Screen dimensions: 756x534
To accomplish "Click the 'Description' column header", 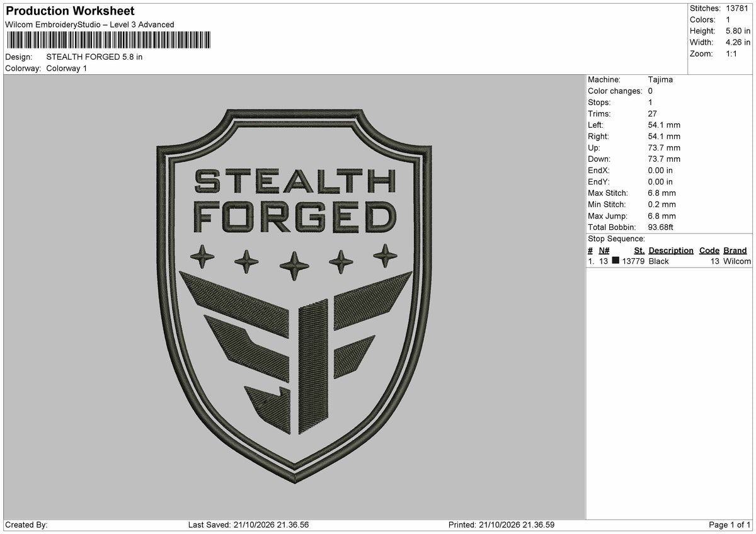I will (x=671, y=250).
